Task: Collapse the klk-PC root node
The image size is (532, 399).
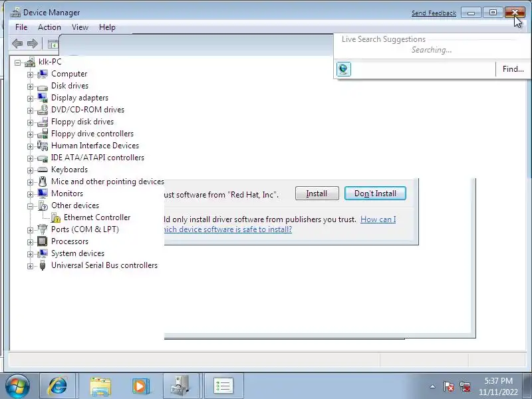Action: tap(18, 63)
